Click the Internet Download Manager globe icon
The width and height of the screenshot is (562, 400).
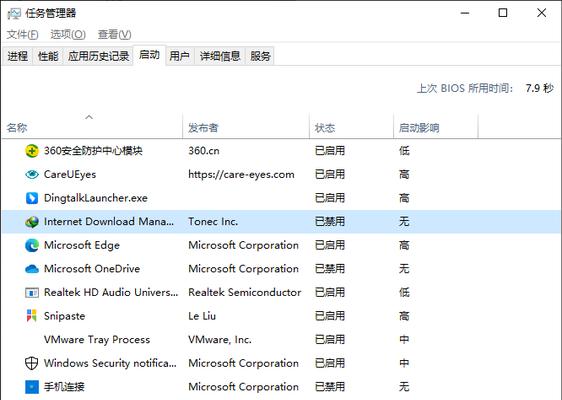[x=32, y=222]
